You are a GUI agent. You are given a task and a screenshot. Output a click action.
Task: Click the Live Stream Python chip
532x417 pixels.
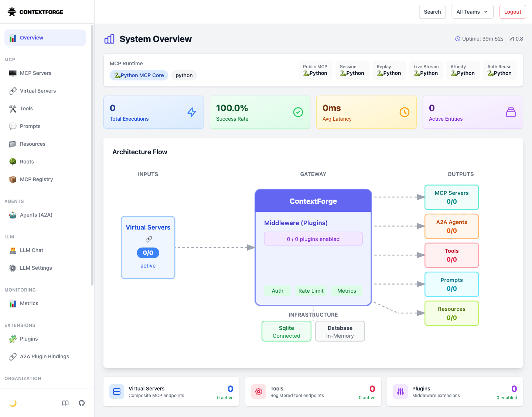426,70
